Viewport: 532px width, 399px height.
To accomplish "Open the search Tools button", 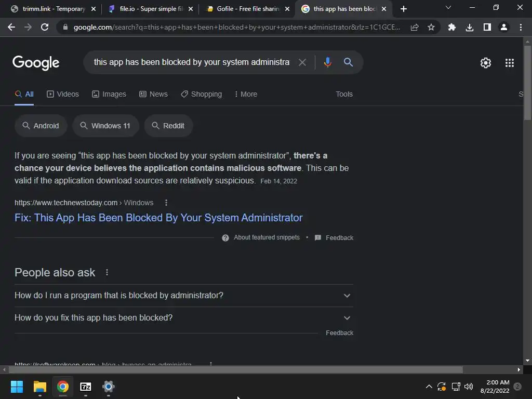I will pos(344,95).
